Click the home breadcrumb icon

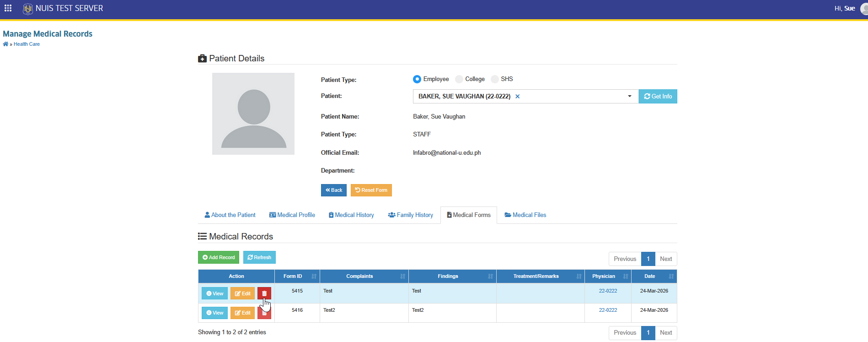(x=5, y=44)
